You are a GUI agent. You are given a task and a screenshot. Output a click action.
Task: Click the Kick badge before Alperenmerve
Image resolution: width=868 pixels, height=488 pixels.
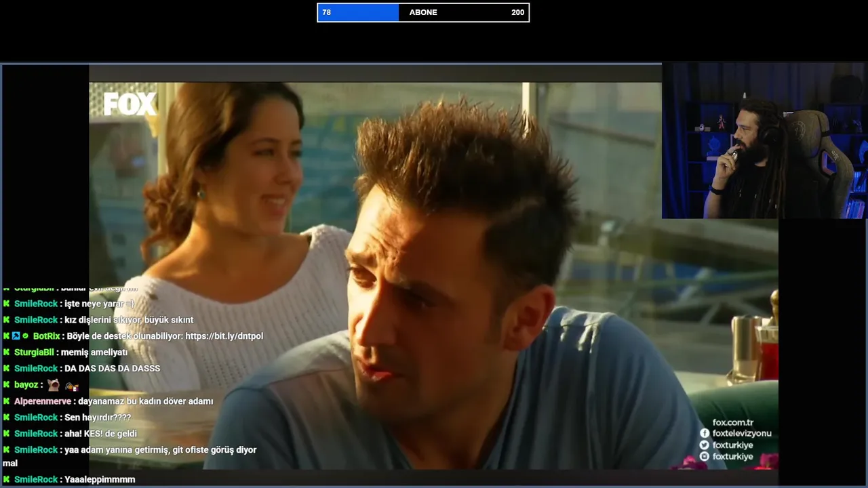point(7,401)
